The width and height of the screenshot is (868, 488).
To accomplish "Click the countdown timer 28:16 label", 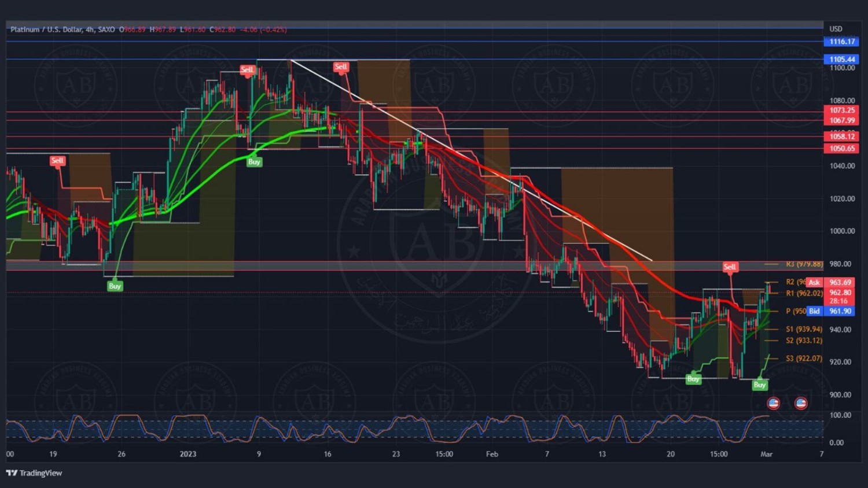I will pos(839,301).
